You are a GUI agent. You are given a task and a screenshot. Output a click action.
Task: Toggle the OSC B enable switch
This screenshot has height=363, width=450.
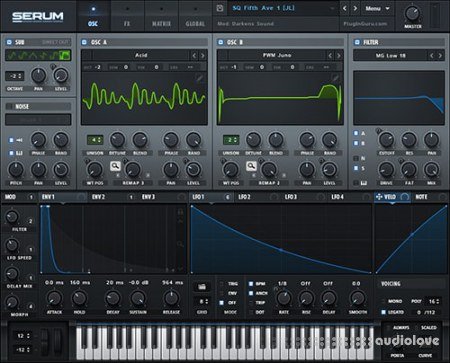[220, 42]
